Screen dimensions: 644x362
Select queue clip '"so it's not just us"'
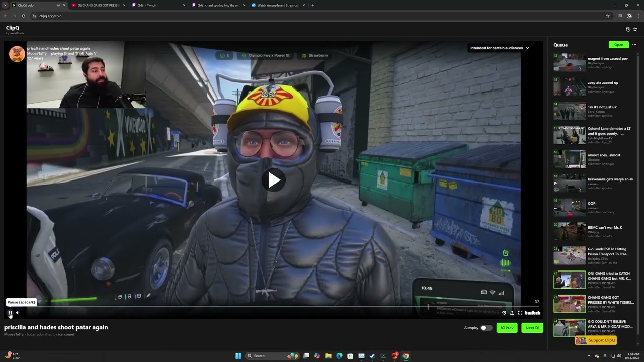(x=594, y=111)
